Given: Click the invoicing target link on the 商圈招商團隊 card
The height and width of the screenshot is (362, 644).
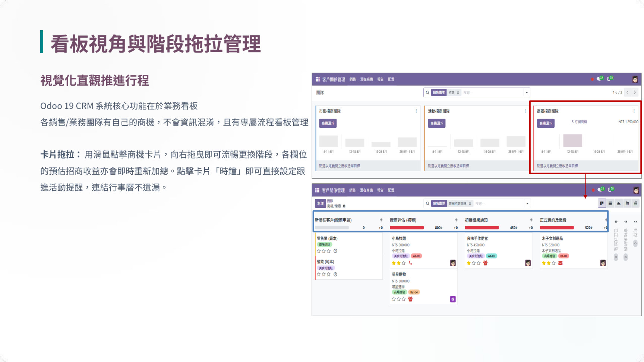Looking at the screenshot, I should tap(558, 166).
